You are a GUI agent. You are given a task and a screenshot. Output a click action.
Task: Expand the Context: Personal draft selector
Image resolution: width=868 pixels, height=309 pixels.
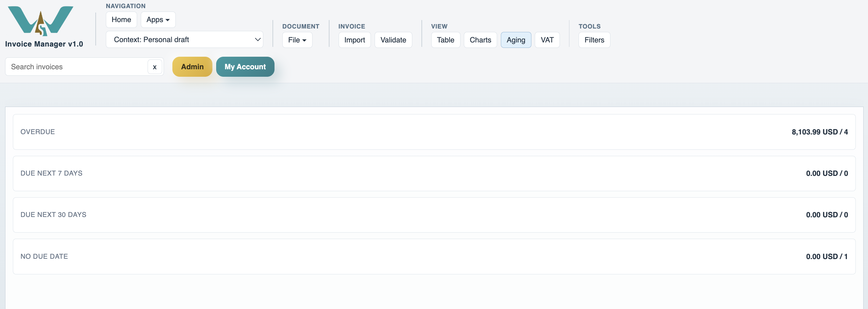[x=184, y=39]
